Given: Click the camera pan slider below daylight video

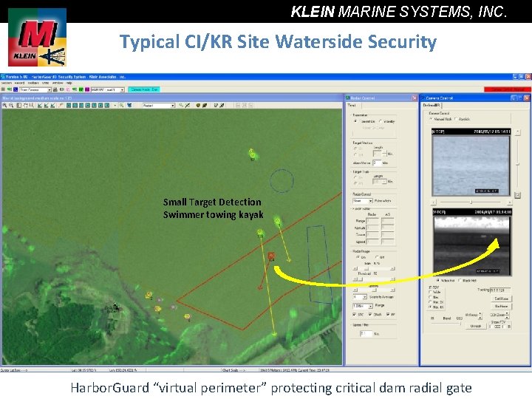Looking at the screenshot, I should (471, 202).
